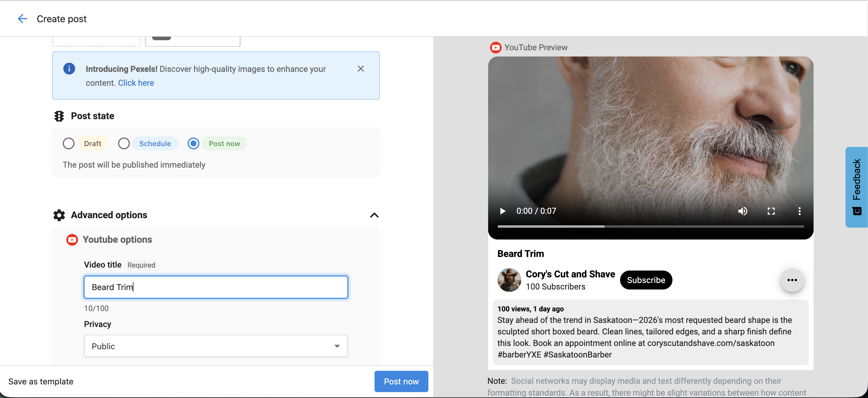The image size is (868, 398).
Task: Click the info icon on the Pexels banner
Action: pyautogui.click(x=69, y=68)
